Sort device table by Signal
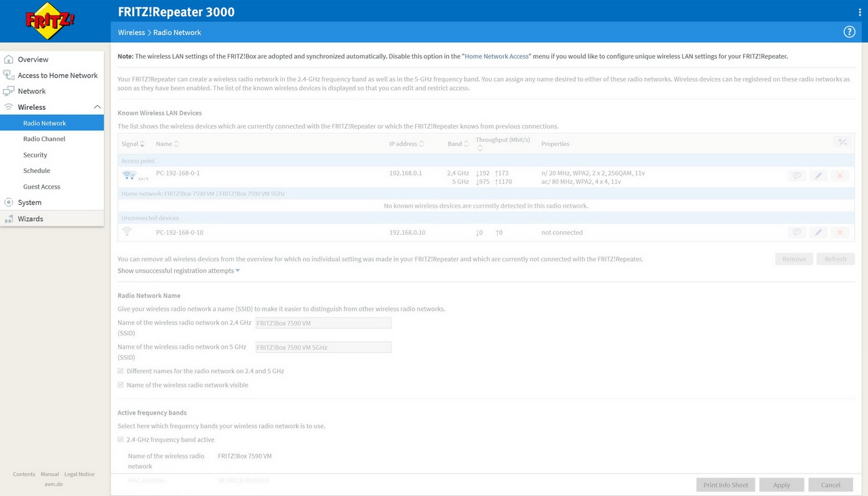The width and height of the screenshot is (868, 496). point(133,144)
